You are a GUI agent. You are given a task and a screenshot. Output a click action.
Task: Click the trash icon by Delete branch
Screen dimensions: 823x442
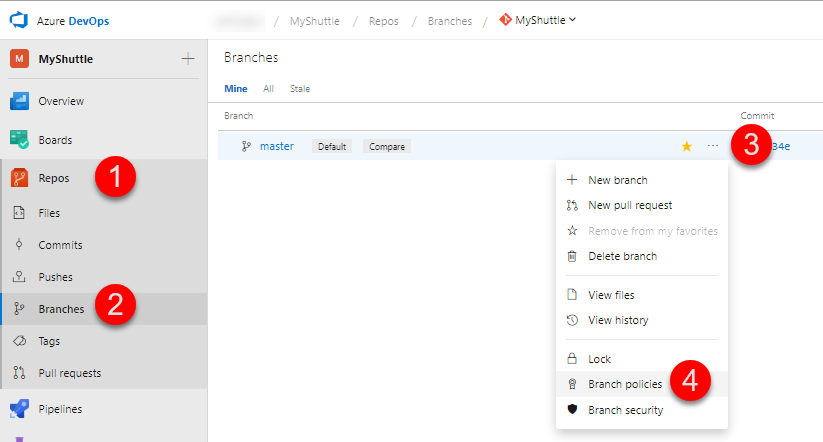(x=572, y=256)
